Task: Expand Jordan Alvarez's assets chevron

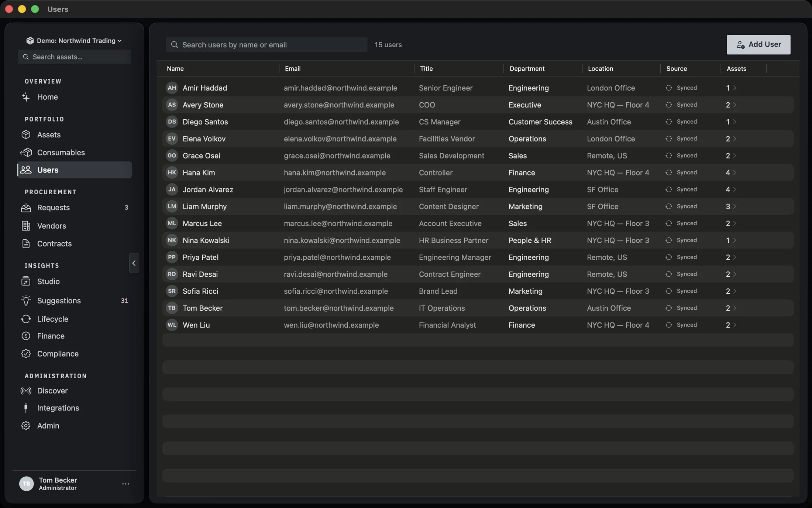Action: (734, 190)
